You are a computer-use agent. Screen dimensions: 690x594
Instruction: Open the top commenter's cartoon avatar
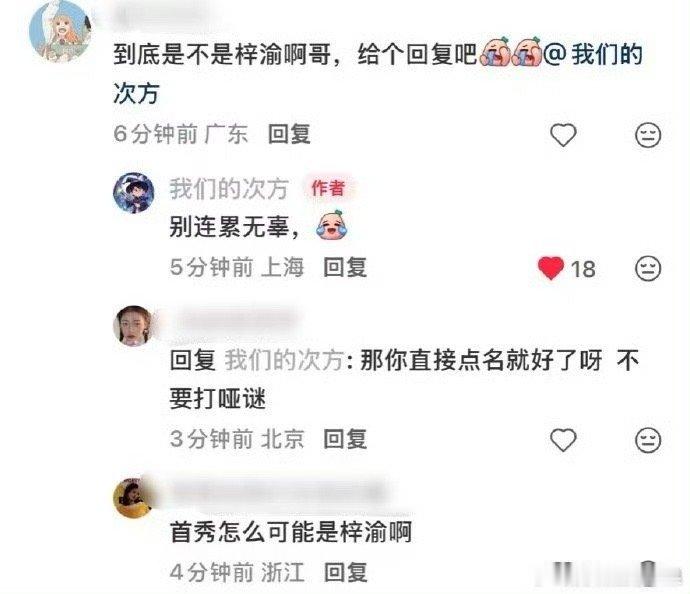tap(59, 31)
